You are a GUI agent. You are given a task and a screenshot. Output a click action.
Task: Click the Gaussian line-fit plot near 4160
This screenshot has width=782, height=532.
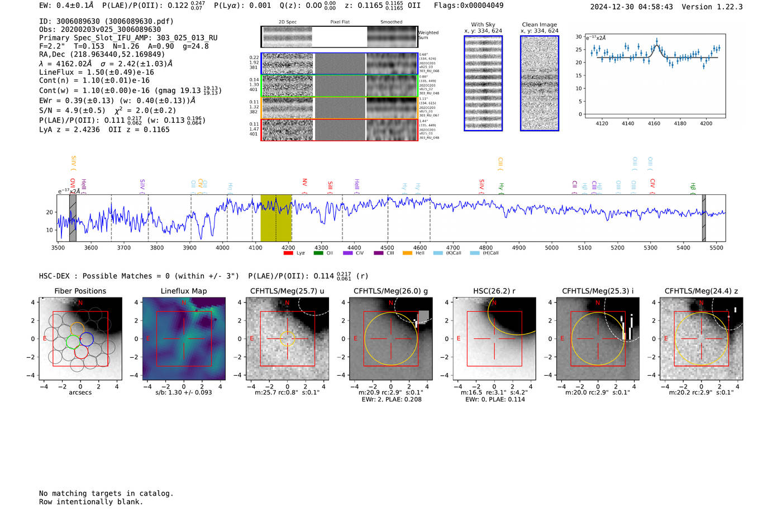(x=655, y=75)
